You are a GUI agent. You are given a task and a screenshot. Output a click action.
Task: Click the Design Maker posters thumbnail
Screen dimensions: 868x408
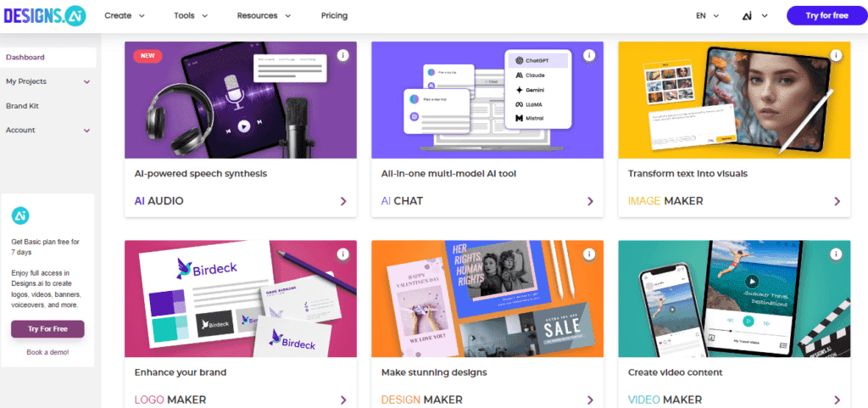pos(487,299)
